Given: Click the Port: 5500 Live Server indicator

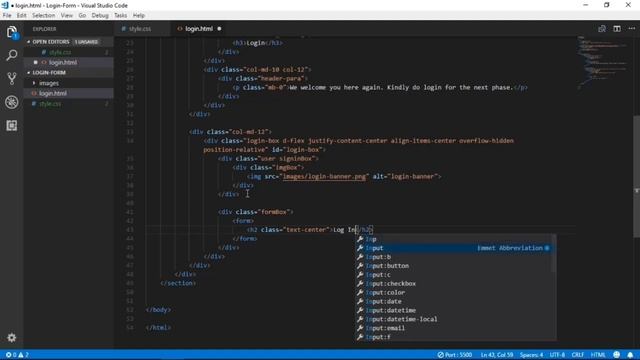Looking at the screenshot, I should click(x=455, y=355).
